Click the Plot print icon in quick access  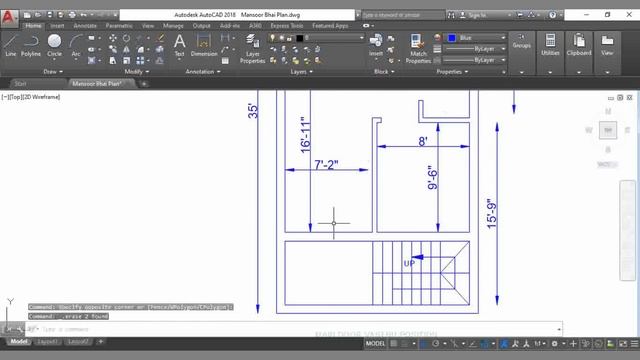click(x=72, y=15)
